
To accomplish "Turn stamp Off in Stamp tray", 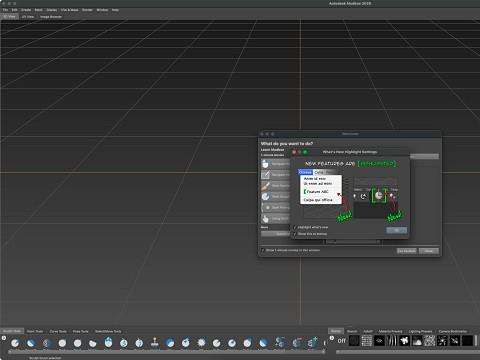I will (342, 341).
